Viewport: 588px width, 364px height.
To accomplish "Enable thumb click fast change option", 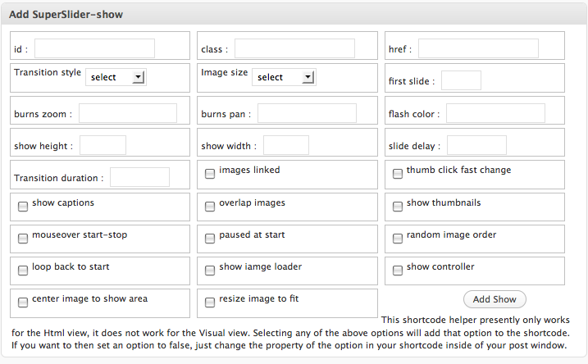I will point(397,174).
